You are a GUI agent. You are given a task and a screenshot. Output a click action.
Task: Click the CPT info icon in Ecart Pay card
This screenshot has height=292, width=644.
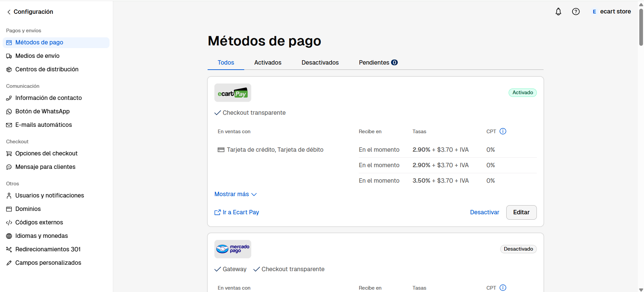pos(503,131)
